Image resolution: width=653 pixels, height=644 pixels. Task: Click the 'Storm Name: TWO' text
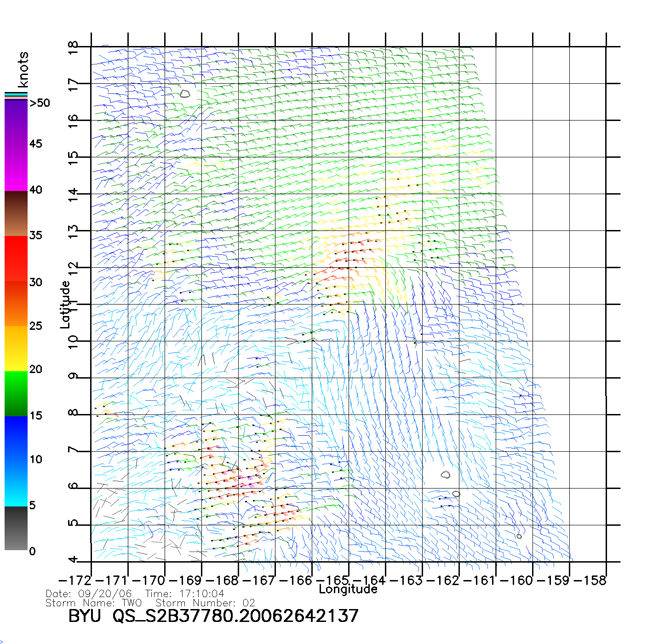[94, 603]
